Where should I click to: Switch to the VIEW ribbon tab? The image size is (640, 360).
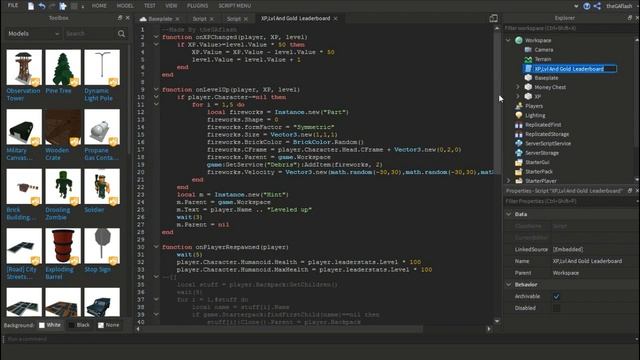(171, 6)
